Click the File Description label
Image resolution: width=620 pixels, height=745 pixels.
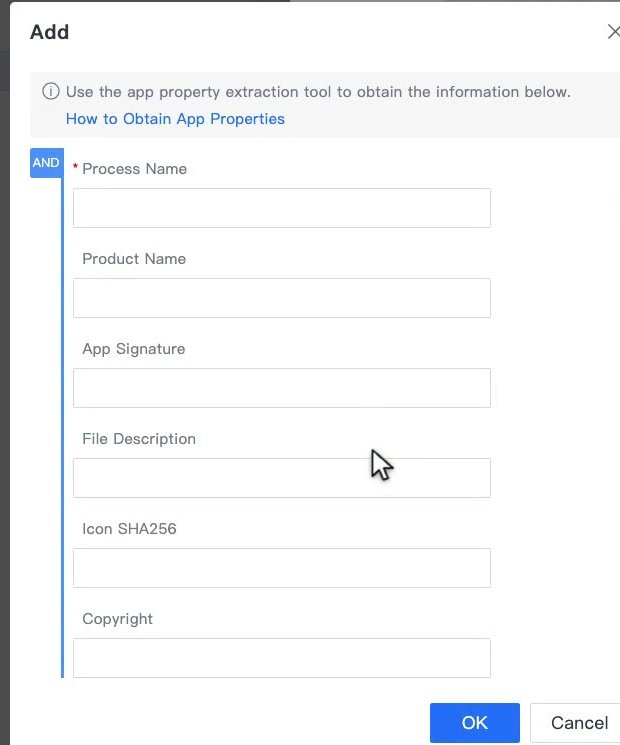(139, 439)
